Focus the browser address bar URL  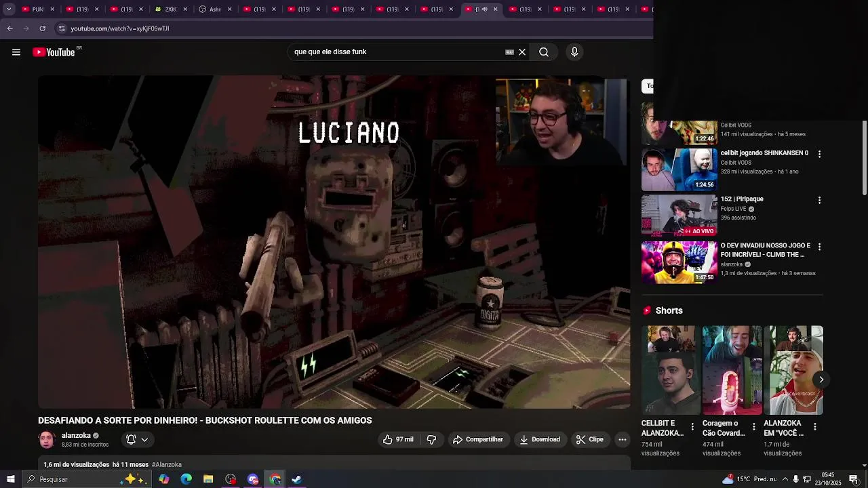coord(120,28)
